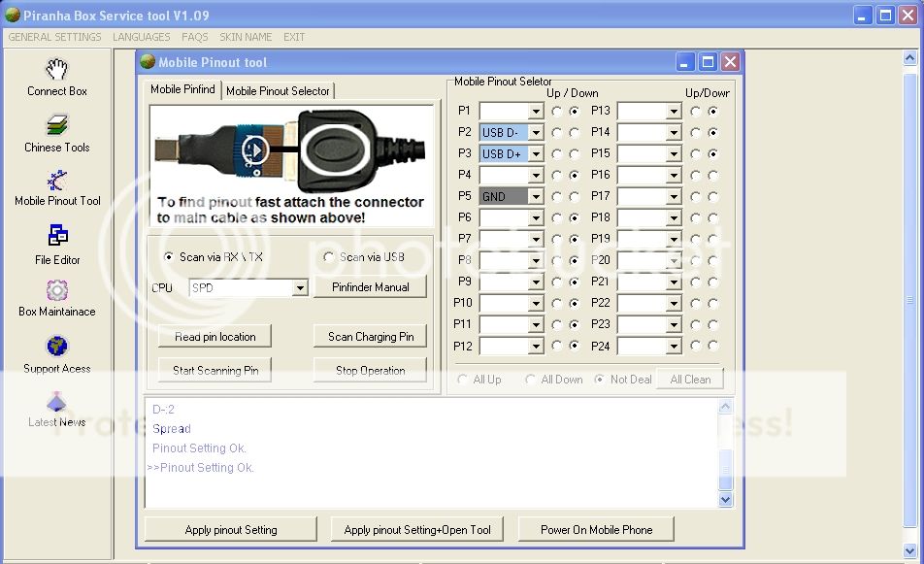This screenshot has height=564, width=924.
Task: Open the File Editor sidebar icon
Action: pos(57,236)
